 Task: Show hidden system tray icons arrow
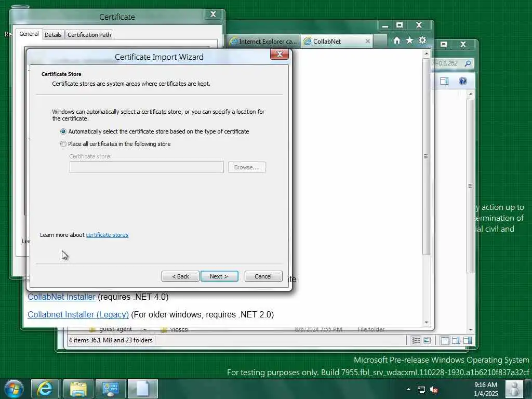[408, 390]
